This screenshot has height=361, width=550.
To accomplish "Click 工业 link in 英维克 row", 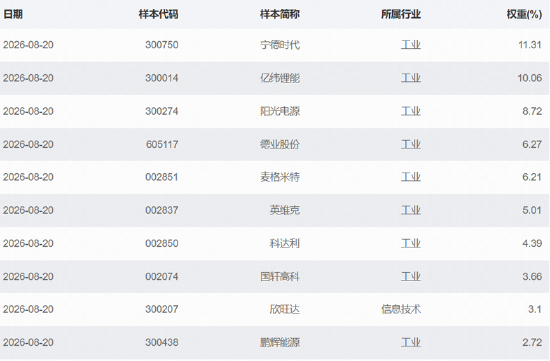I will coord(411,210).
